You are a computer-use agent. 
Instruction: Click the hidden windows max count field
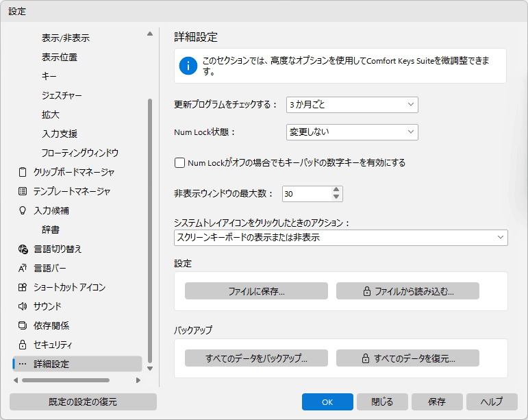pyautogui.click(x=306, y=194)
